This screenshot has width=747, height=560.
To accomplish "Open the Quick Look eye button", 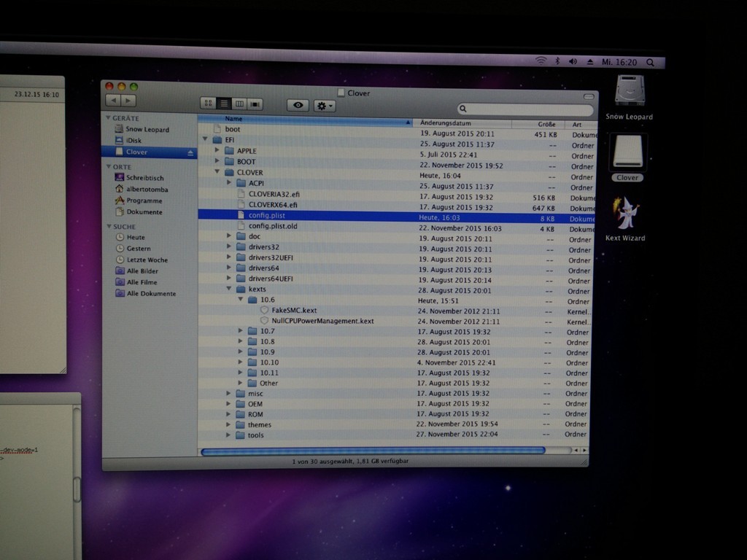I will [x=298, y=105].
